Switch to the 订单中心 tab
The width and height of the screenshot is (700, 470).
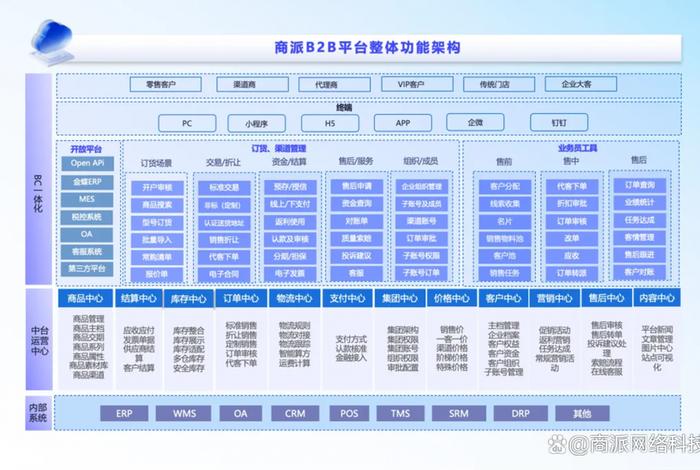coord(241,298)
